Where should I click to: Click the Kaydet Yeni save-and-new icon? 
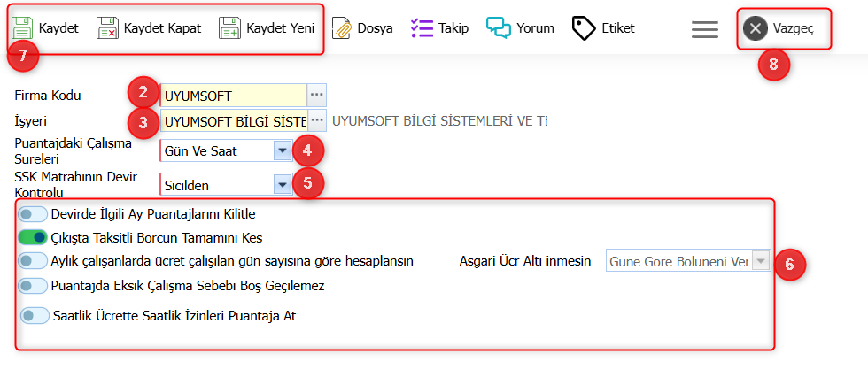tap(229, 27)
